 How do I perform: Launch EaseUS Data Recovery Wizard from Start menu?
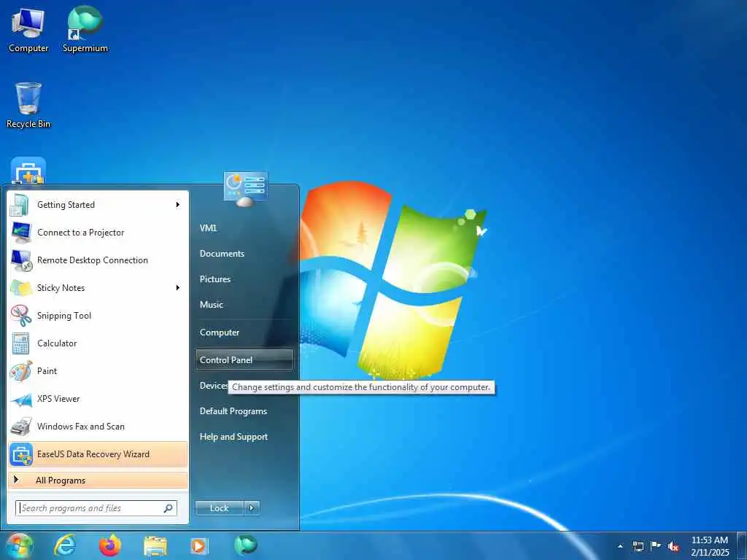click(98, 454)
